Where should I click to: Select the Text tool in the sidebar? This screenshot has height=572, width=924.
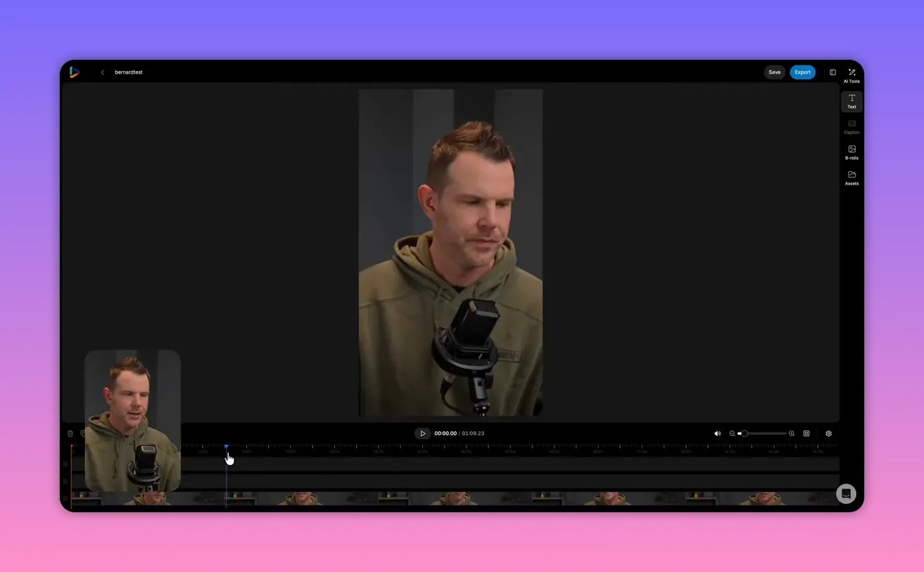click(x=852, y=101)
